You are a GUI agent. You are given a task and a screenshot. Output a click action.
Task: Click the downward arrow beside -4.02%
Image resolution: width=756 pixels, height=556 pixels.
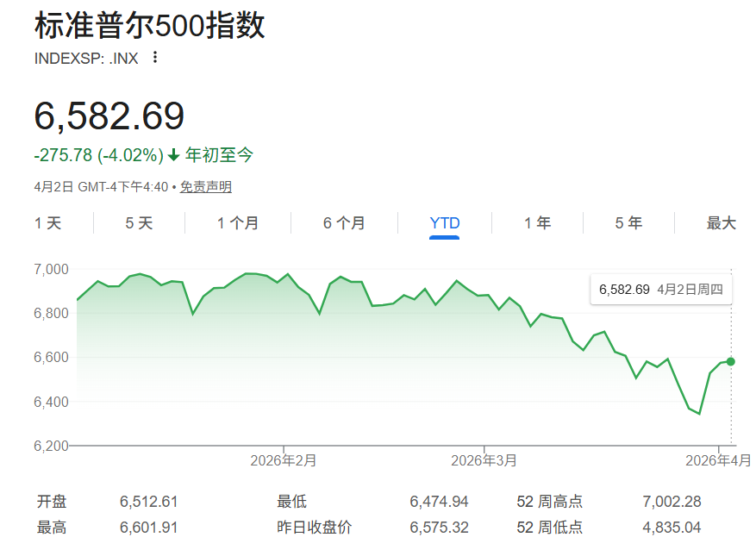pos(174,155)
